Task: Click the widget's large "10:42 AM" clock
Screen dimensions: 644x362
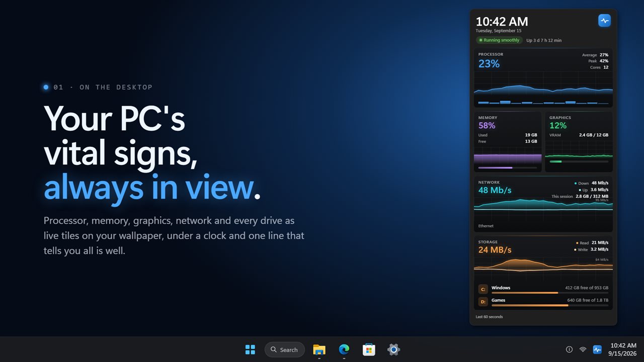Action: [x=502, y=22]
